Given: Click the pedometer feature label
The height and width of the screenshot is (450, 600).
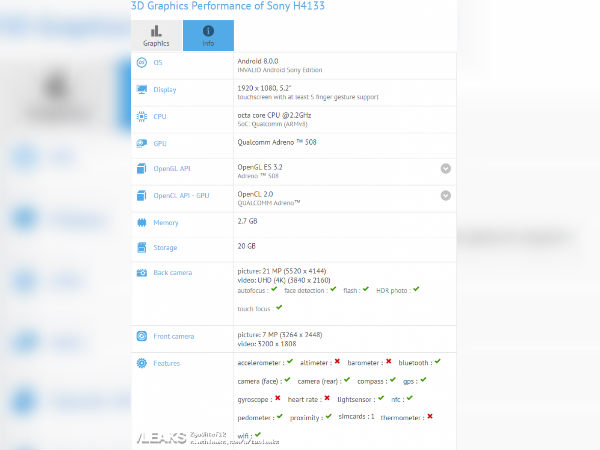Looking at the screenshot, I should 254,418.
